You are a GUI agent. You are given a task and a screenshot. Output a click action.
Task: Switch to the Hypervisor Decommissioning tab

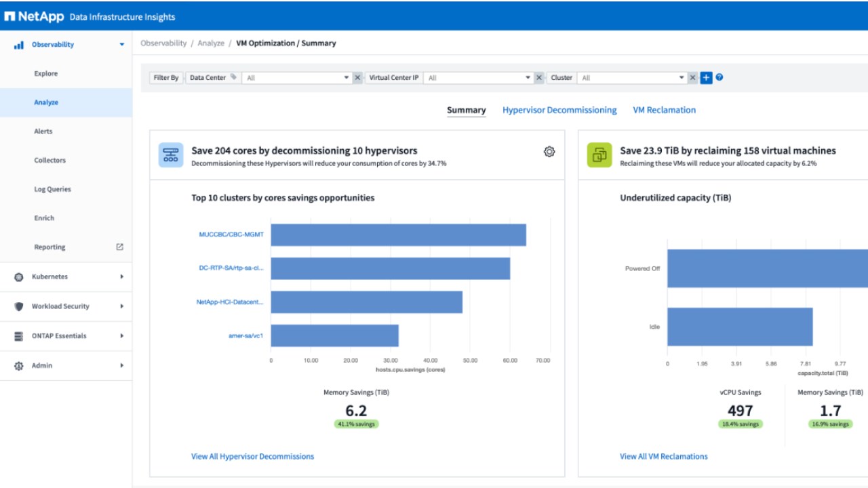pyautogui.click(x=559, y=110)
